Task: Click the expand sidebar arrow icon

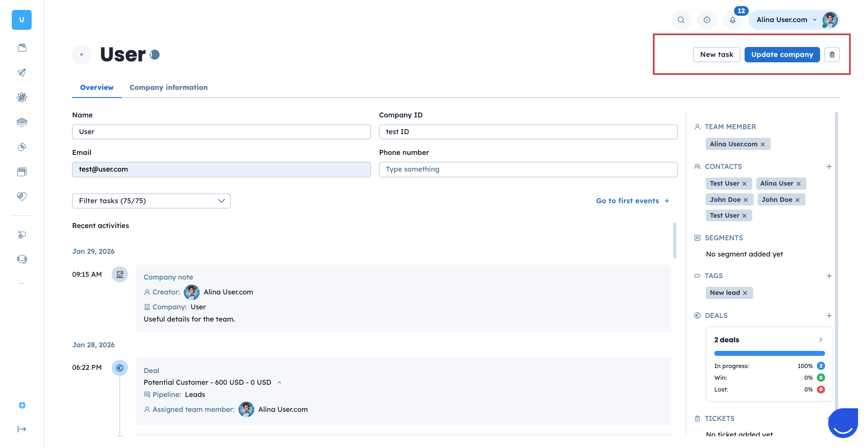Action: click(22, 429)
